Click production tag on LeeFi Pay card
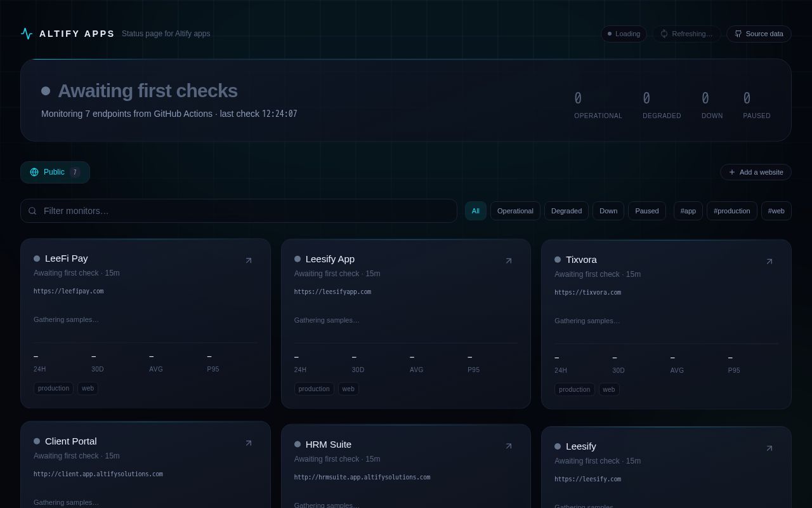 pyautogui.click(x=53, y=389)
